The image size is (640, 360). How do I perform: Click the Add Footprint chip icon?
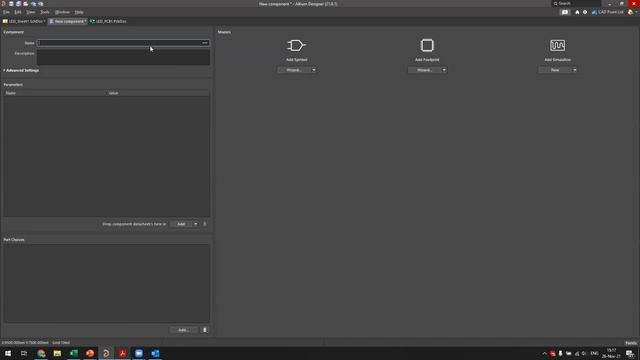pyautogui.click(x=427, y=45)
